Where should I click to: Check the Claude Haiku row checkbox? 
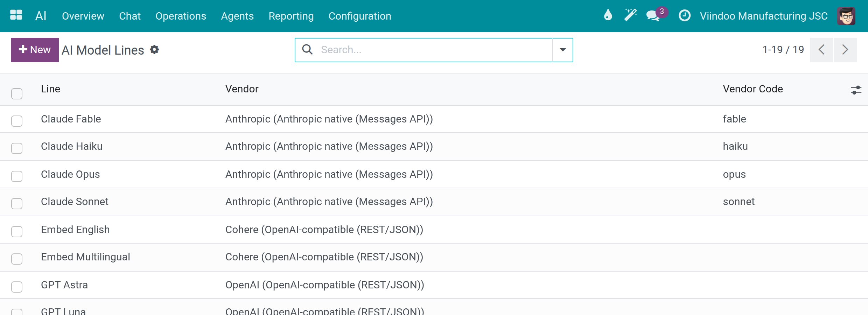(17, 148)
